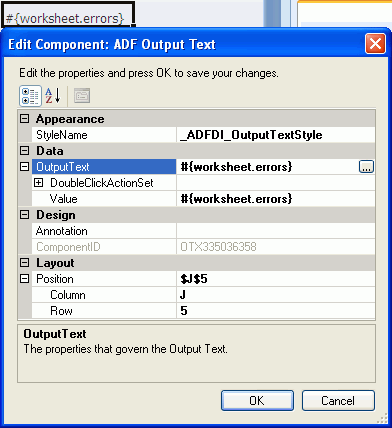
Task: Close the Edit Component dialog
Action: 375,44
